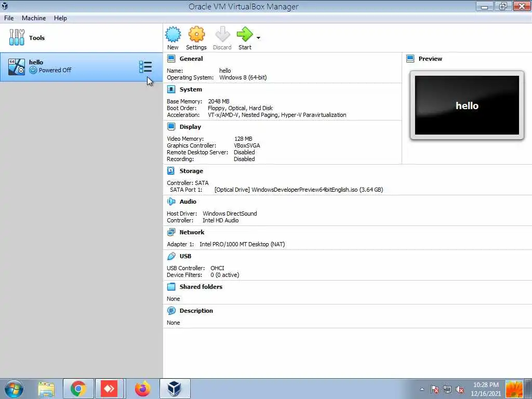Viewport: 532px width, 399px height.
Task: Open the Windows Start orb
Action: pyautogui.click(x=14, y=389)
